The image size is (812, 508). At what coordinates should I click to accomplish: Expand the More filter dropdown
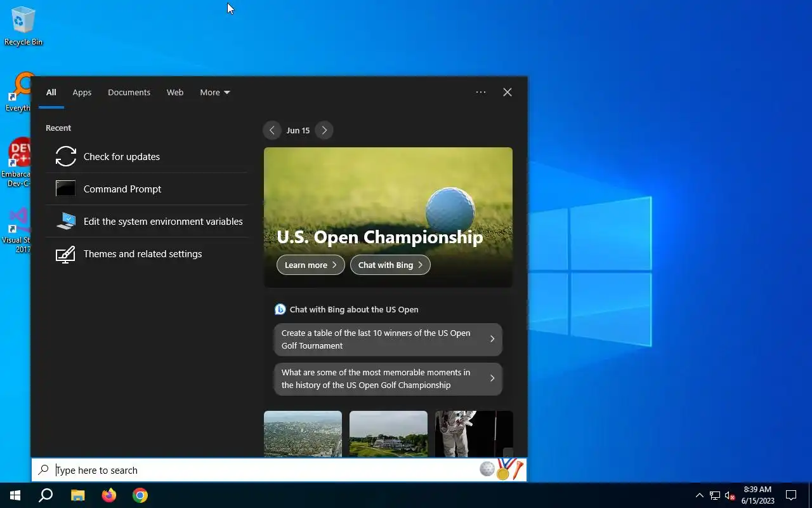(x=215, y=92)
